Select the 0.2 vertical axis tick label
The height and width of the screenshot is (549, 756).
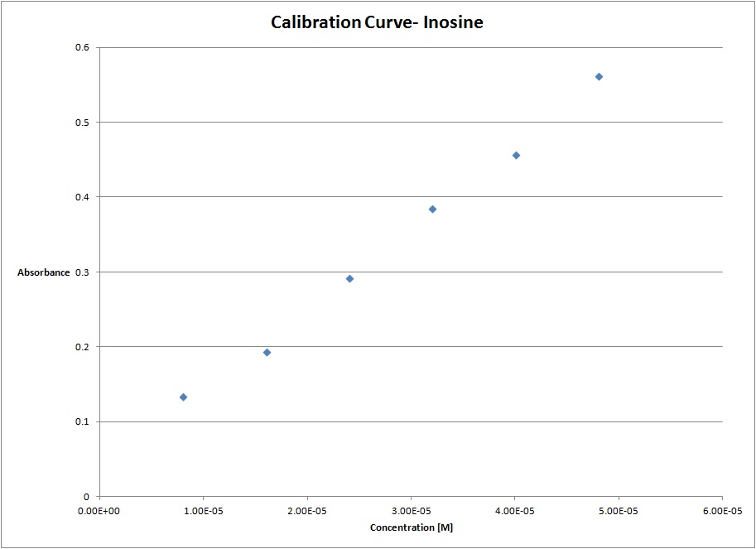coord(84,347)
